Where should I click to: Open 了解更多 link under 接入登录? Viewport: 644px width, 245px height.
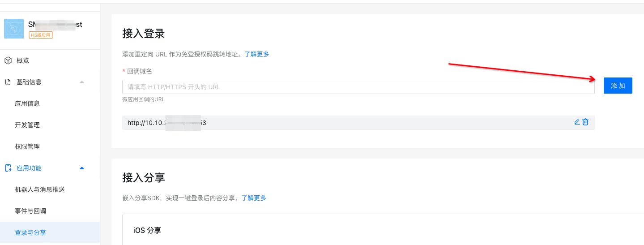257,54
